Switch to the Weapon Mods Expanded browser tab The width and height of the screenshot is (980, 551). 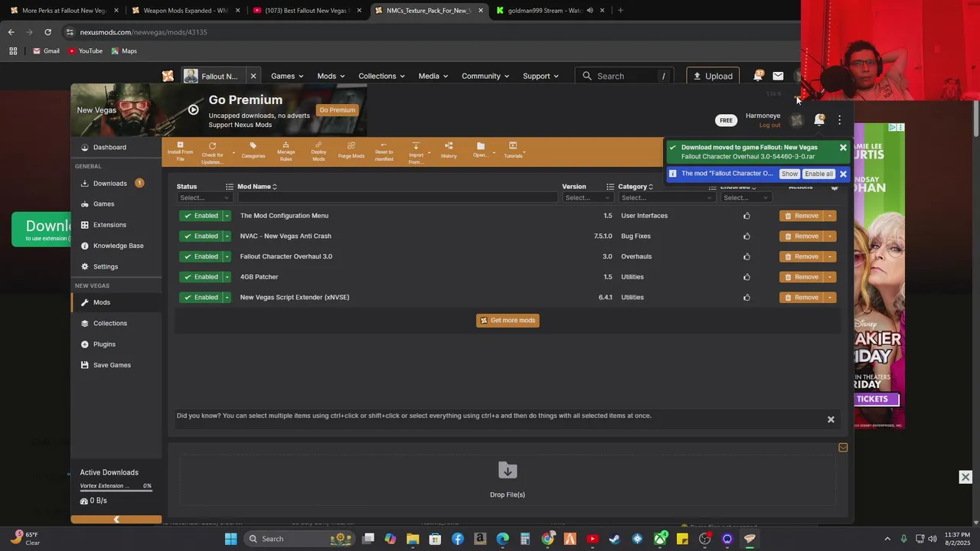[x=186, y=11]
